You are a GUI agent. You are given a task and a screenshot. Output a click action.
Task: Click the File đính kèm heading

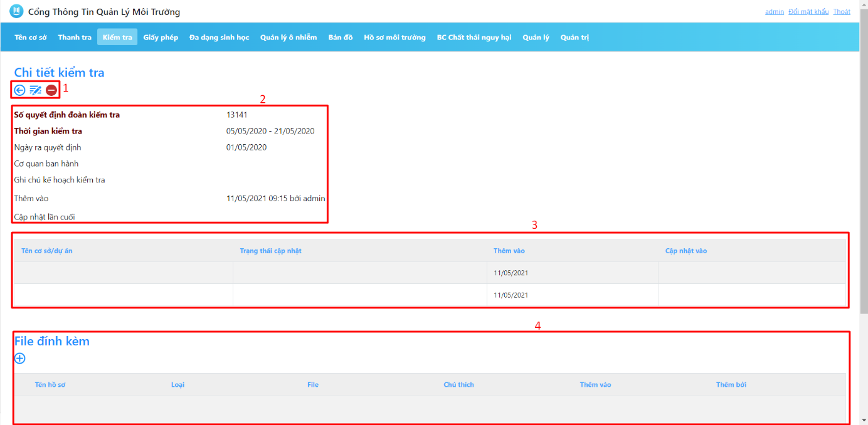point(52,341)
